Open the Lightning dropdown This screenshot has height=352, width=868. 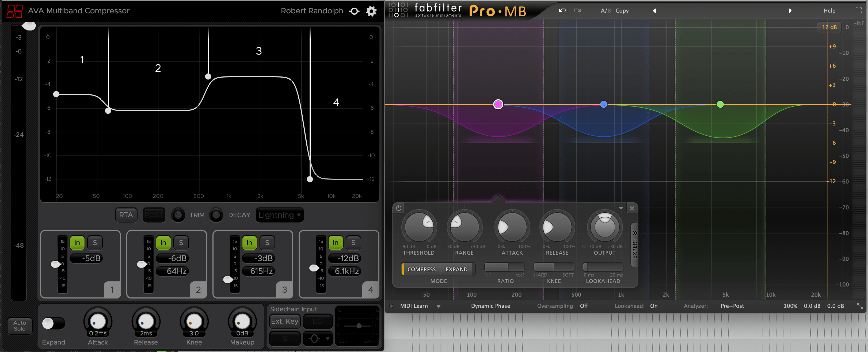(x=279, y=215)
